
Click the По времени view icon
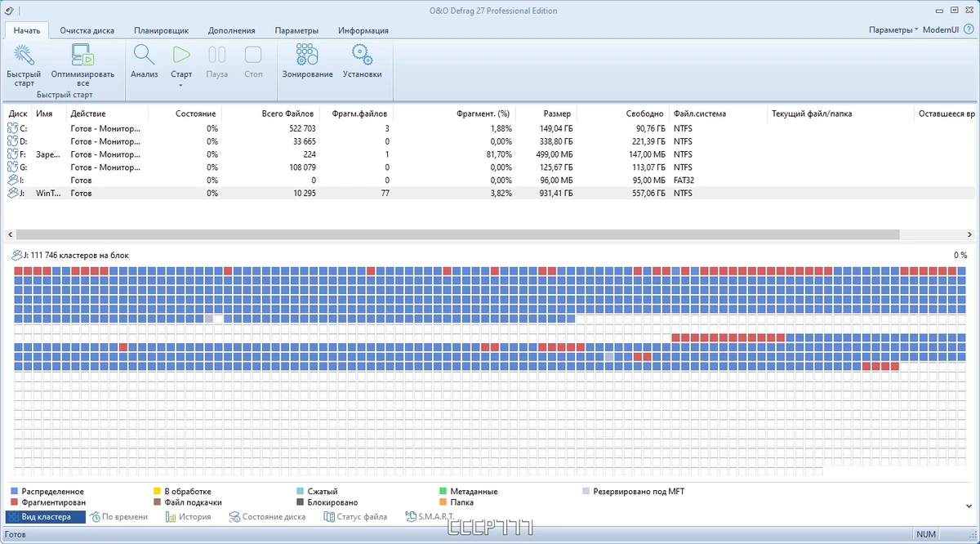96,516
